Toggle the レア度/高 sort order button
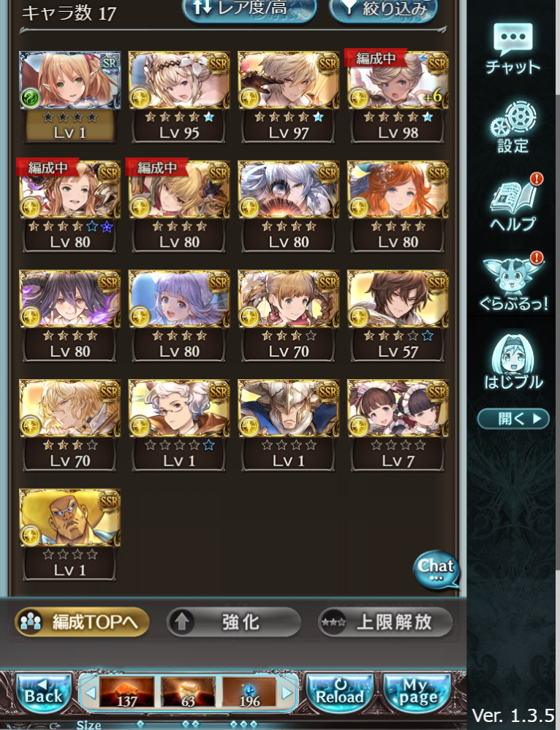 tap(250, 9)
